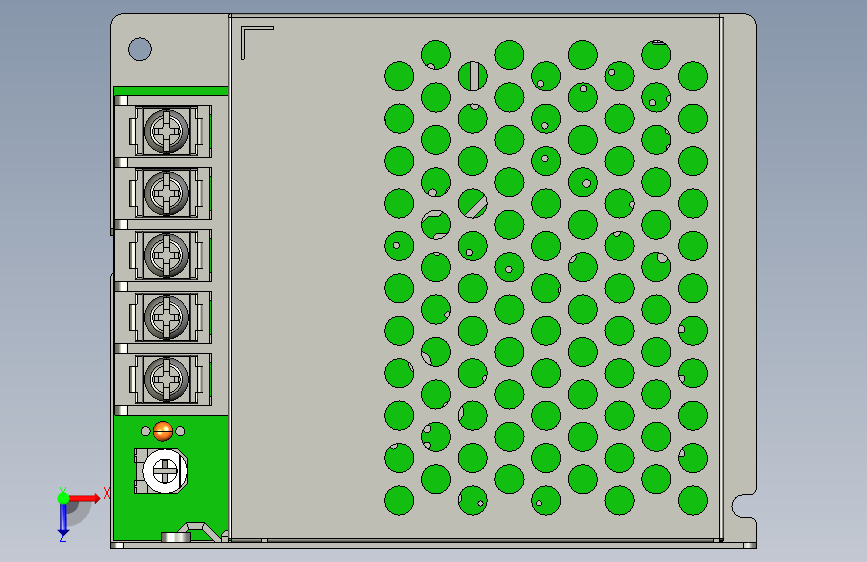This screenshot has width=867, height=562.
Task: Select the keyhole notch on right edge
Action: 744,505
